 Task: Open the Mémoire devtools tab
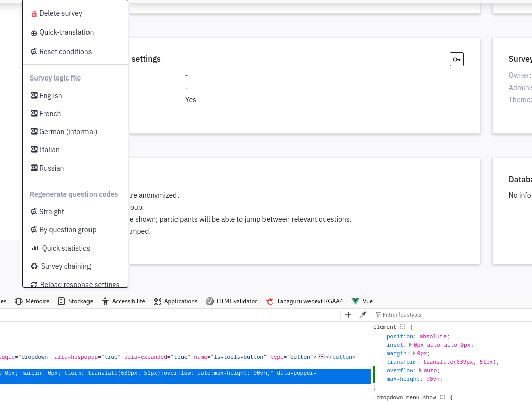tap(32, 301)
